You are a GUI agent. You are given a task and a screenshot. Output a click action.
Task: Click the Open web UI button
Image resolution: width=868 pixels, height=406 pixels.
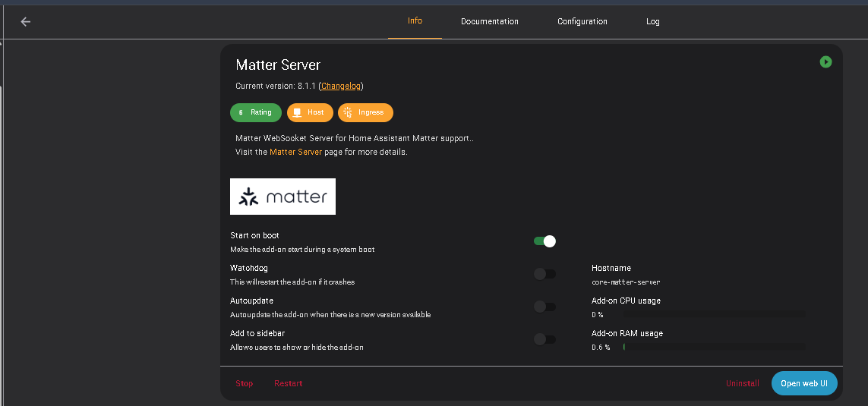(x=803, y=383)
